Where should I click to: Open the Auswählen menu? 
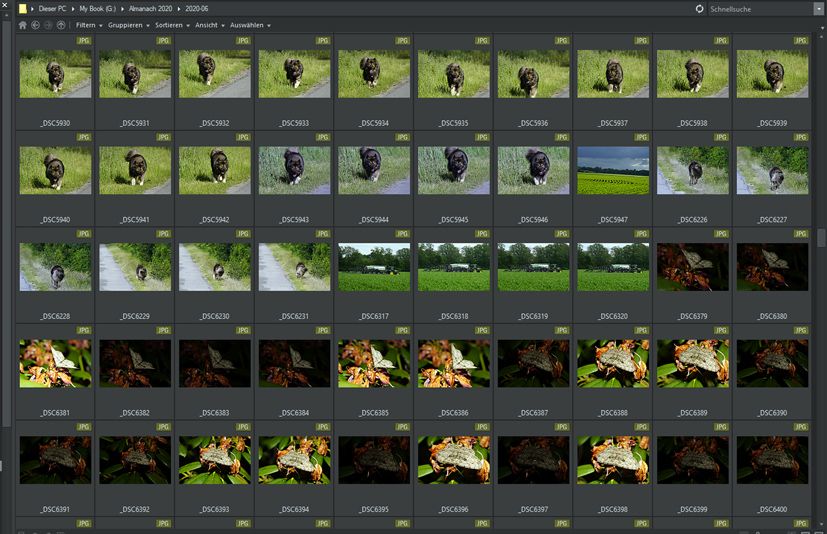click(x=250, y=24)
